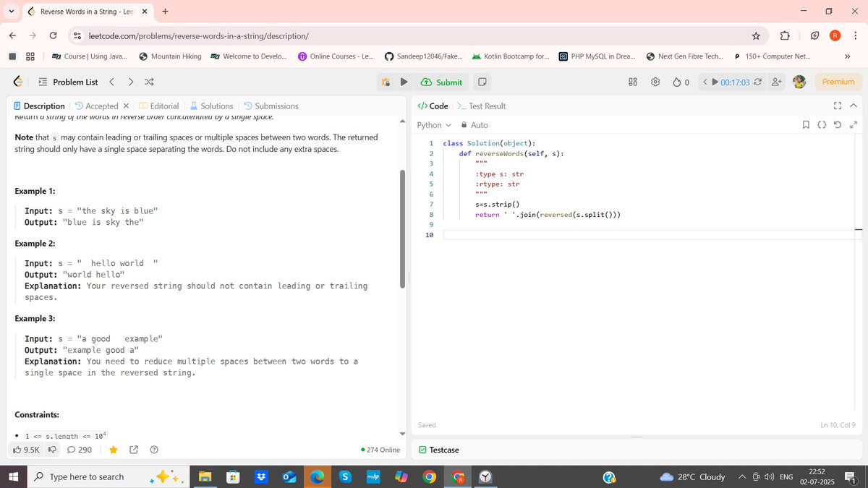Expand the Testcase panel
This screenshot has height=488, width=868.
click(439, 450)
